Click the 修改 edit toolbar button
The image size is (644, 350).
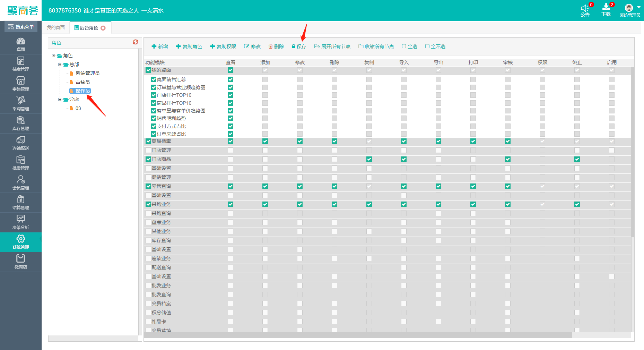tap(252, 46)
